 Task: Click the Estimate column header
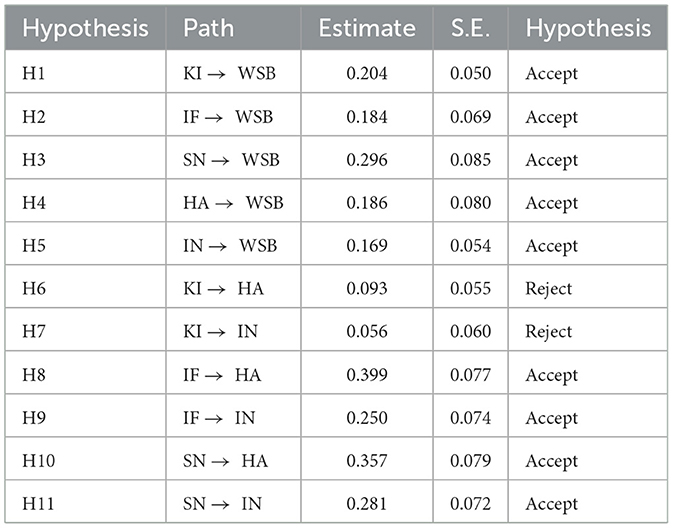tap(367, 28)
